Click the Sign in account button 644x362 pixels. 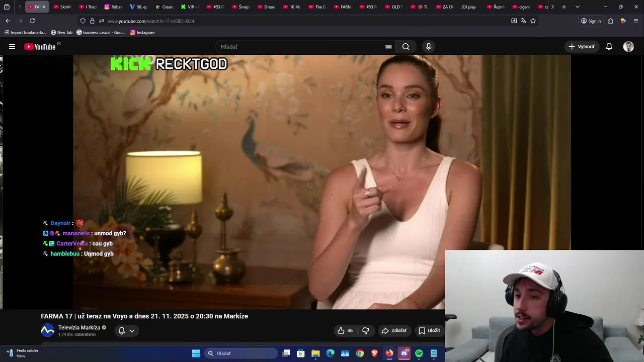[591, 21]
